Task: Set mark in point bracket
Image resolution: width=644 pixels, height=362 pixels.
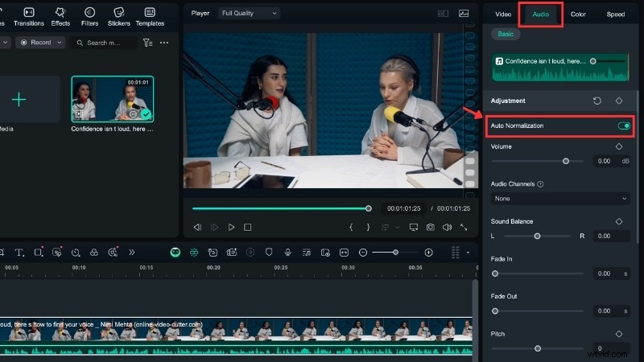Action: point(351,228)
